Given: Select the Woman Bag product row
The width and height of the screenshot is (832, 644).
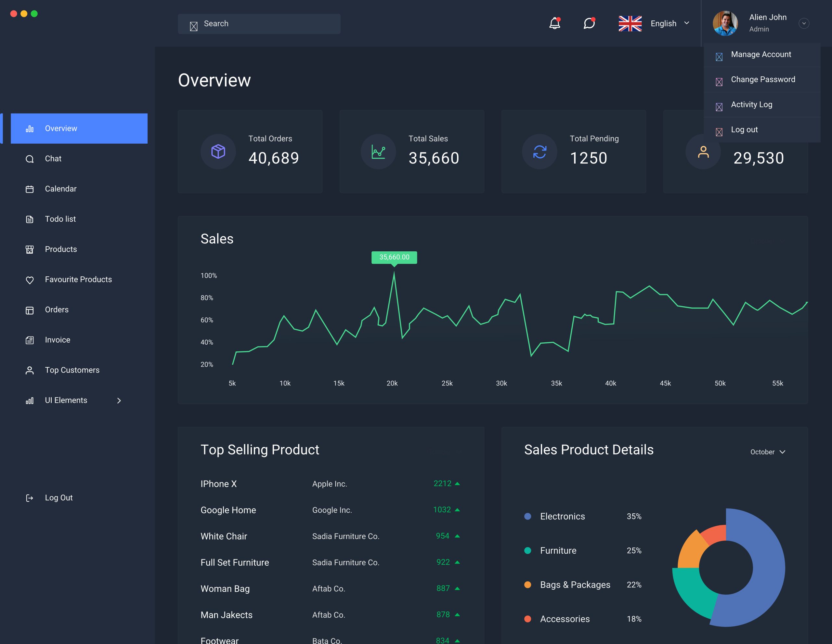Looking at the screenshot, I should click(x=331, y=589).
